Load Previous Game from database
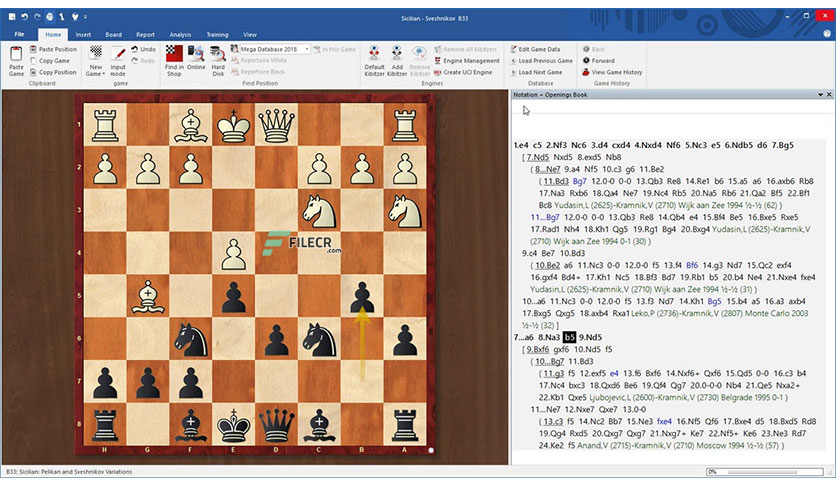 point(541,61)
